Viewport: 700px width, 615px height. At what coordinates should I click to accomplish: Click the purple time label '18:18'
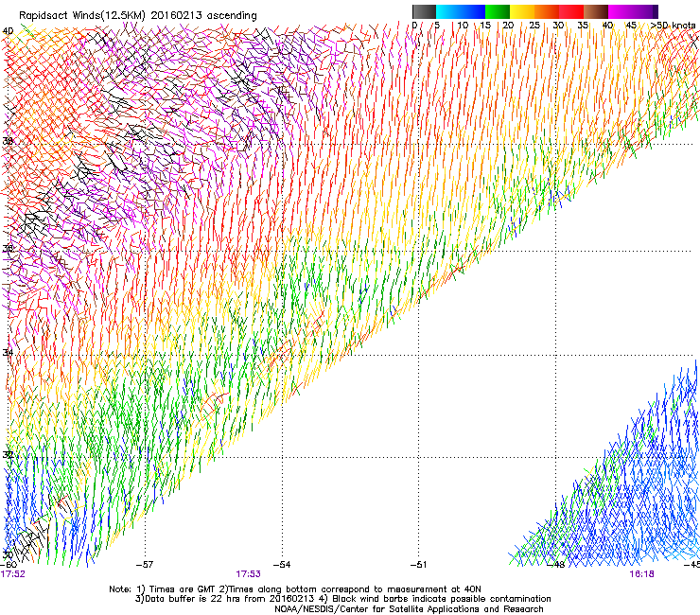click(x=641, y=574)
